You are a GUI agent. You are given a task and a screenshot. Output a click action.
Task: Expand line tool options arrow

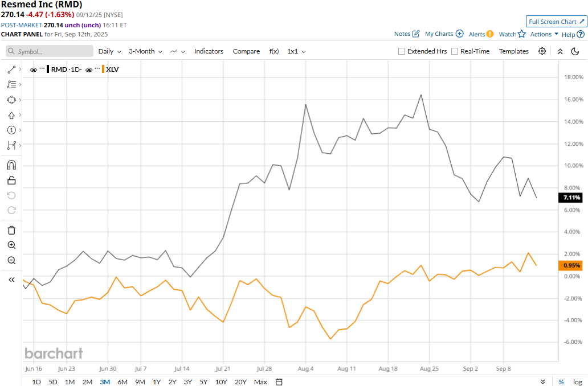point(20,69)
